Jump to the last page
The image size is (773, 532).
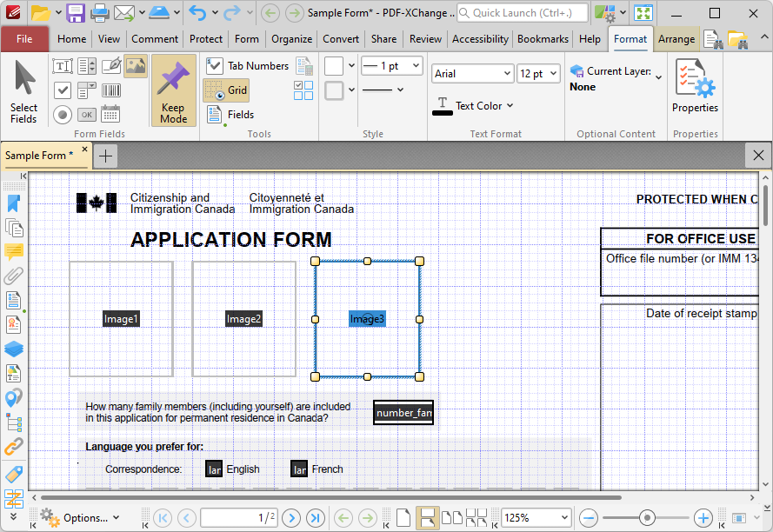point(316,518)
